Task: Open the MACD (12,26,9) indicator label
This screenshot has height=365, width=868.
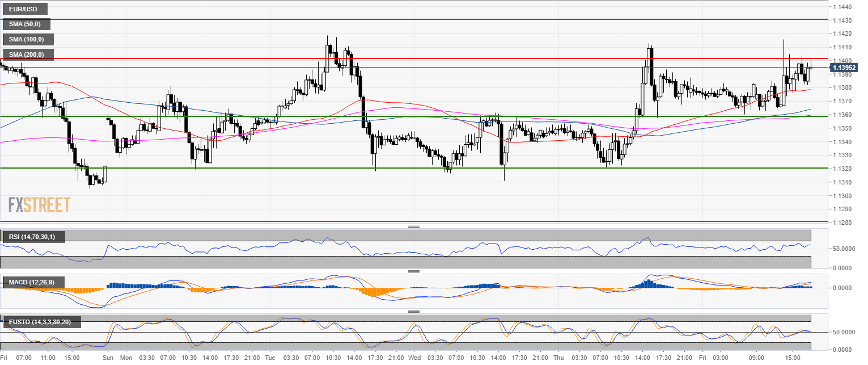Action: pyautogui.click(x=33, y=282)
